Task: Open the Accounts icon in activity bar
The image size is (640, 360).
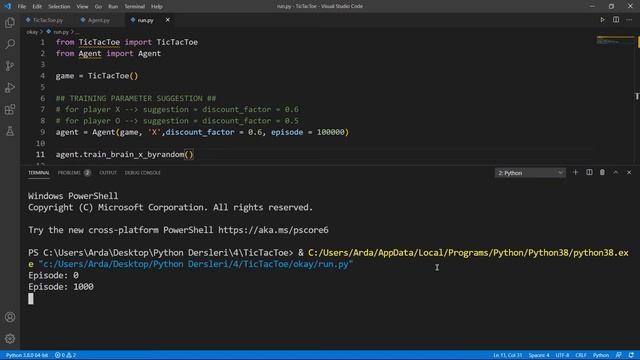Action: (10, 317)
